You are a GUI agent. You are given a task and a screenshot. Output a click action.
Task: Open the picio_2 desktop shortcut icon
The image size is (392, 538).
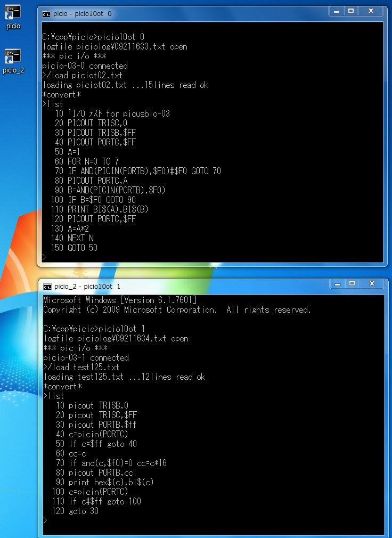coord(13,61)
